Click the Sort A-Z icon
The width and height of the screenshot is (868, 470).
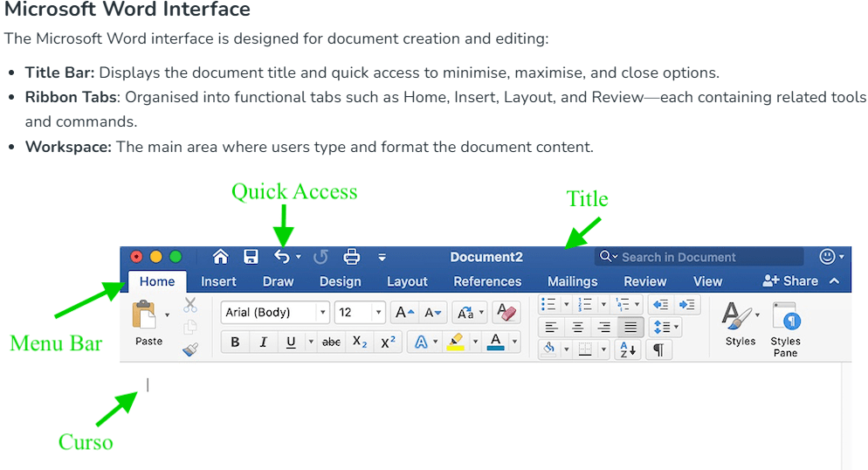(628, 350)
